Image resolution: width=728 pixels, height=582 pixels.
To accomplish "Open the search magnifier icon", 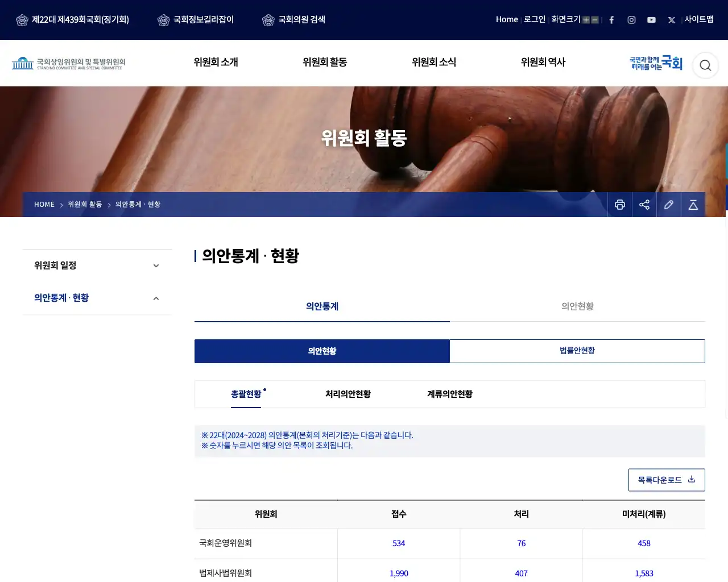I will [x=705, y=65].
